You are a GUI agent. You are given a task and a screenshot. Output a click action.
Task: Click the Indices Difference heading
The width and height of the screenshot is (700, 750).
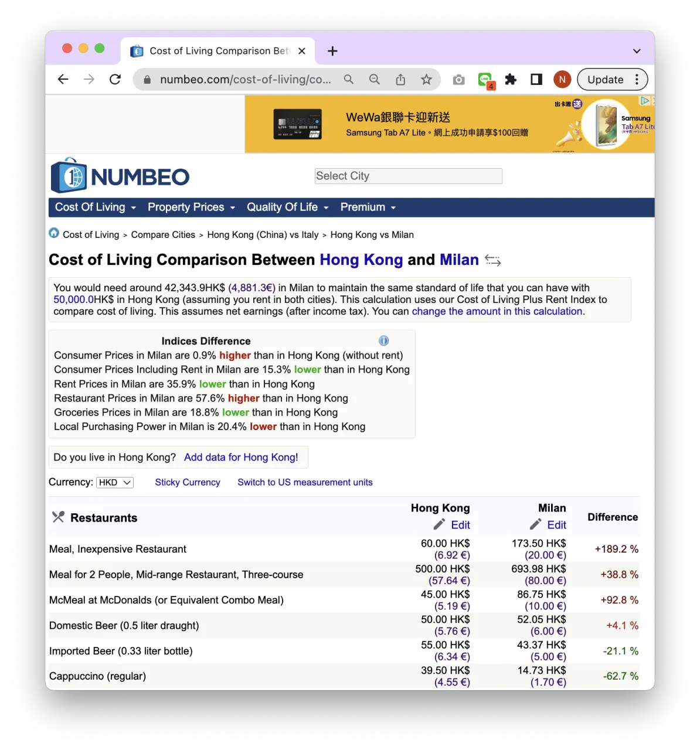coord(206,341)
